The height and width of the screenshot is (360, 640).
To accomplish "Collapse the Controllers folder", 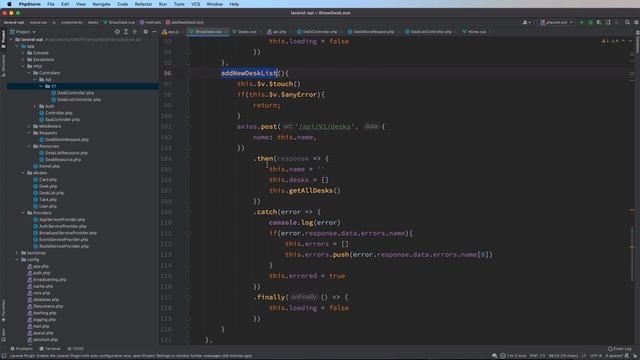I will pos(29,73).
